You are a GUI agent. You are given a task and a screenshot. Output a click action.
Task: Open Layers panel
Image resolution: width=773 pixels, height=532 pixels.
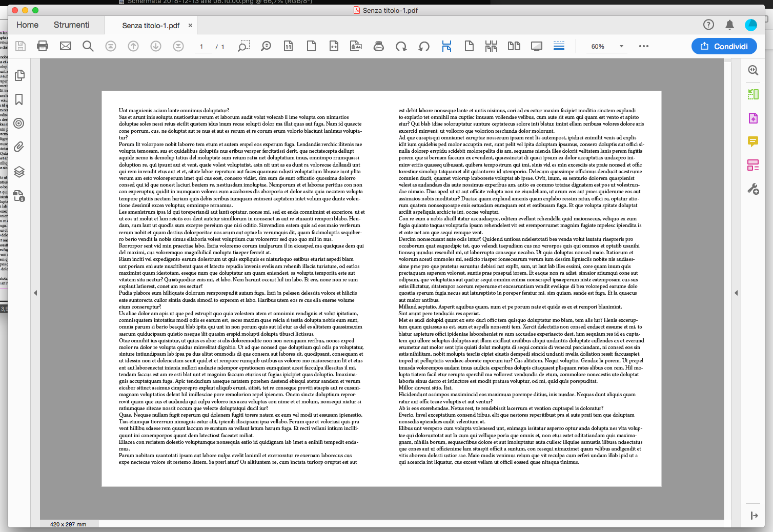pyautogui.click(x=19, y=172)
